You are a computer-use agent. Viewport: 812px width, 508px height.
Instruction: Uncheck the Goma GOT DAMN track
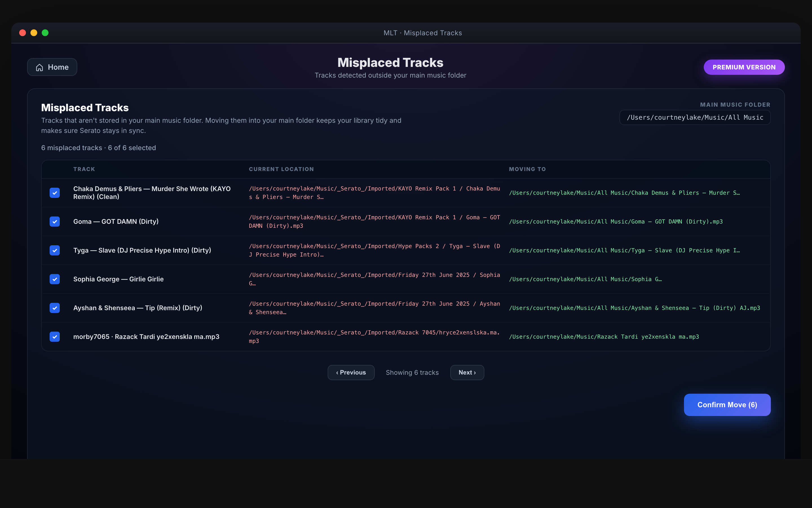[x=55, y=222]
